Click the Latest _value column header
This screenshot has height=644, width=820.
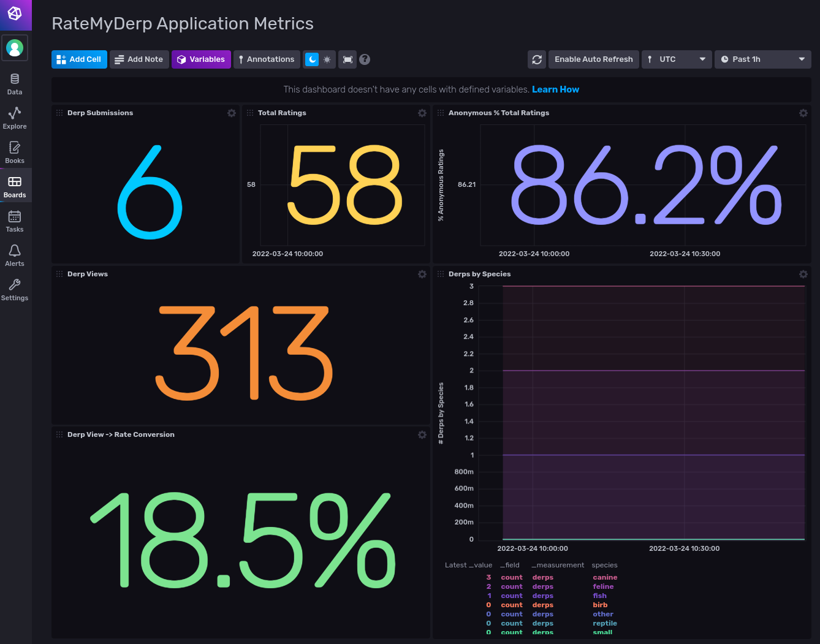468,565
